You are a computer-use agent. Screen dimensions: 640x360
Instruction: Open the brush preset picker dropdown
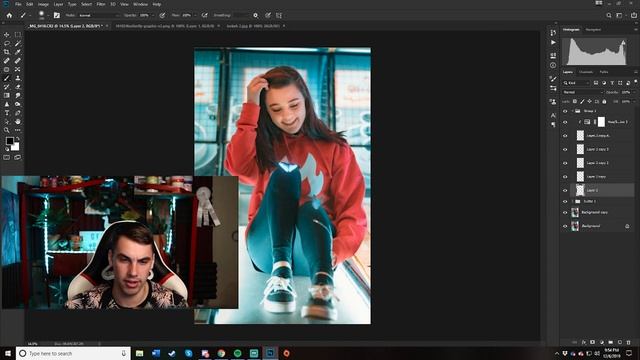(x=48, y=16)
